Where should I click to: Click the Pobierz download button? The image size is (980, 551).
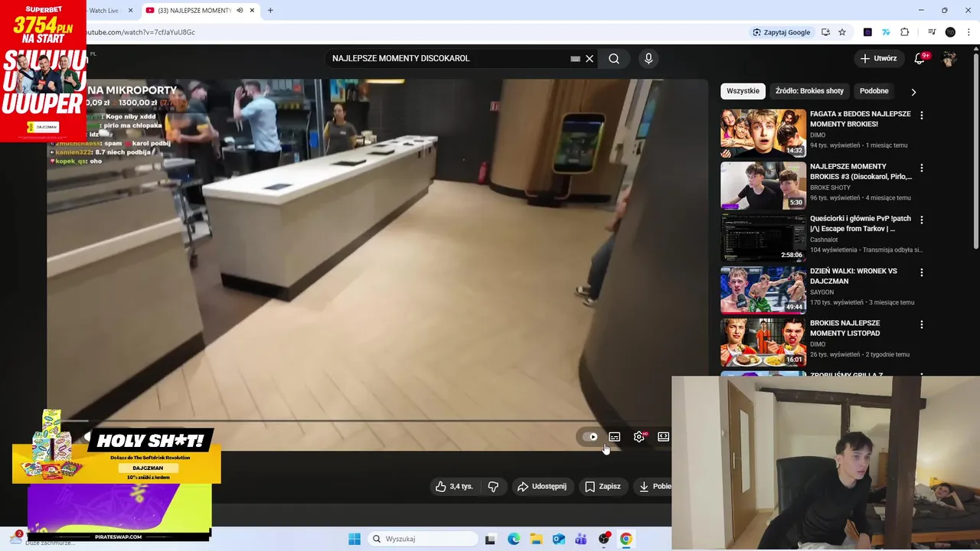tap(653, 486)
